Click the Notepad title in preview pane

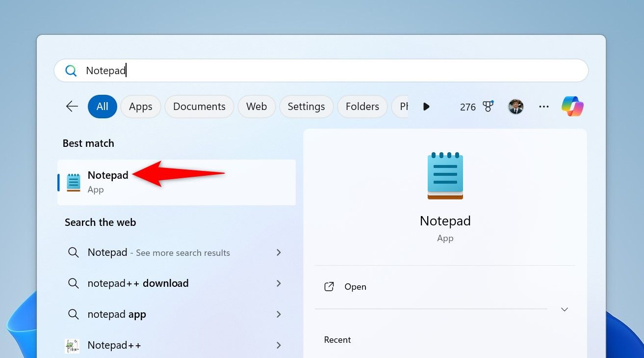(x=445, y=221)
